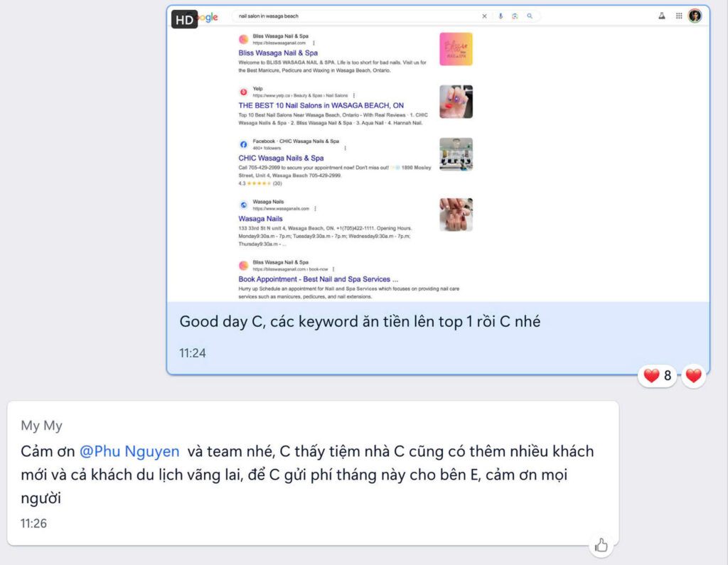Click the Google Lens image search icon

(x=515, y=16)
